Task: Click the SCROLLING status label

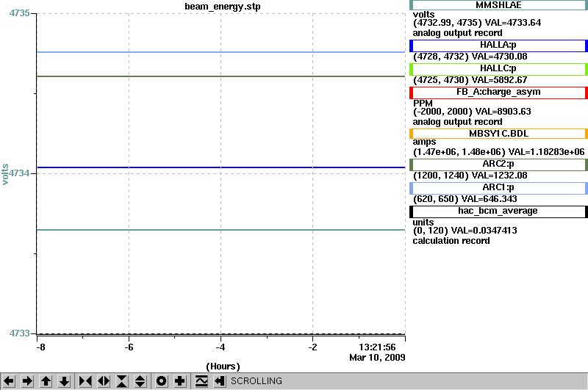Action: [x=256, y=381]
